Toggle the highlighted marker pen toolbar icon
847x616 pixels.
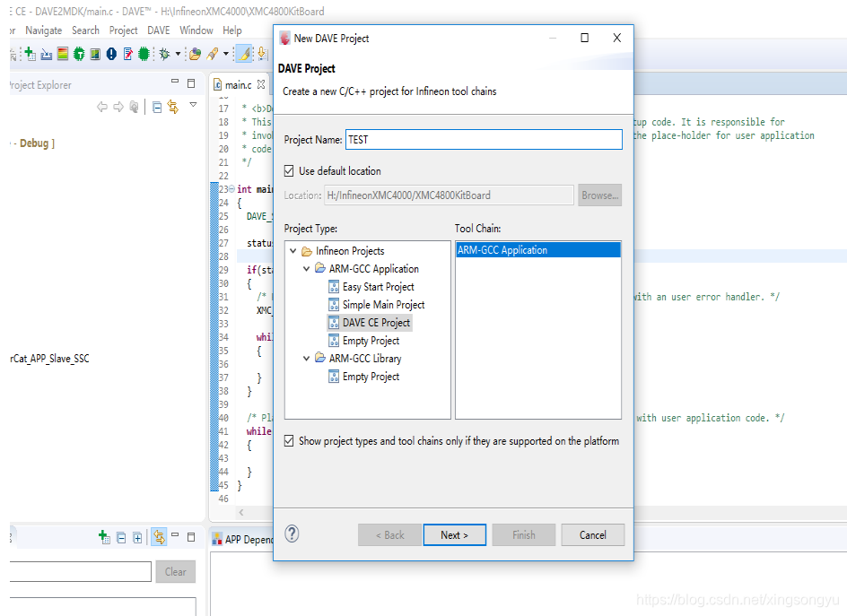tap(244, 54)
